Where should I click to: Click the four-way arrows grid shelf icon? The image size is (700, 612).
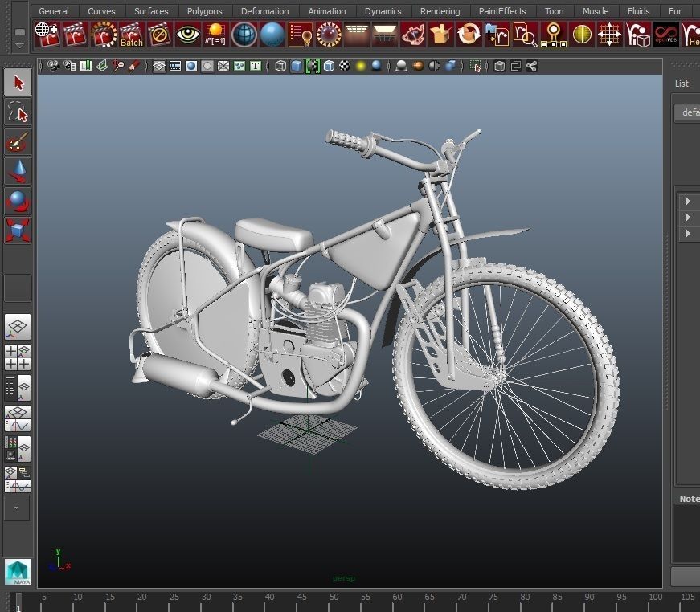pos(610,35)
